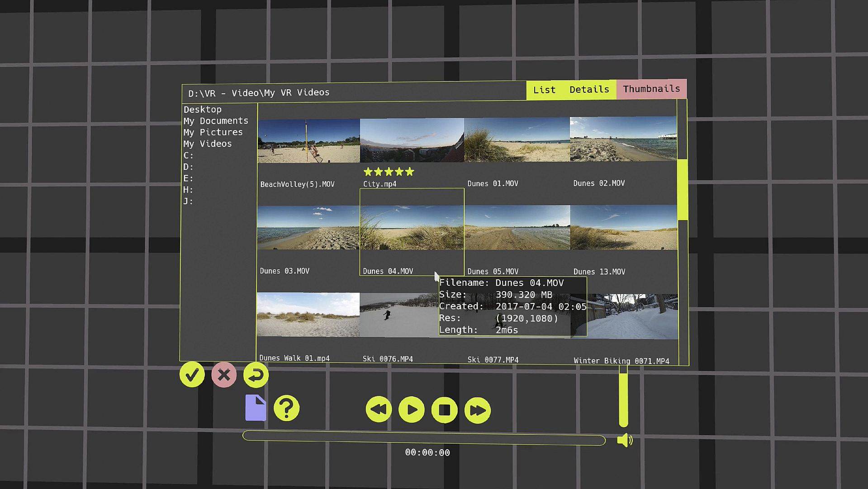Select the Thumbnails view tab
The height and width of the screenshot is (489, 868).
pyautogui.click(x=651, y=89)
